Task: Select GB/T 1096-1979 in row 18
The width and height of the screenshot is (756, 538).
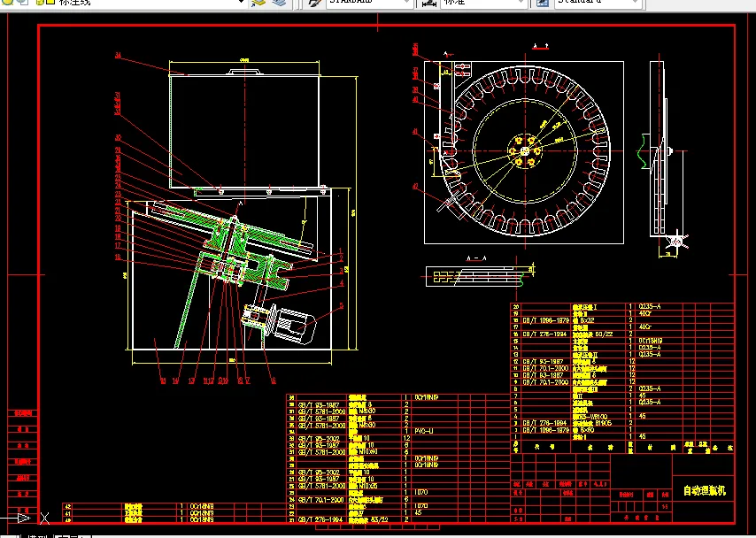Action: point(545,320)
